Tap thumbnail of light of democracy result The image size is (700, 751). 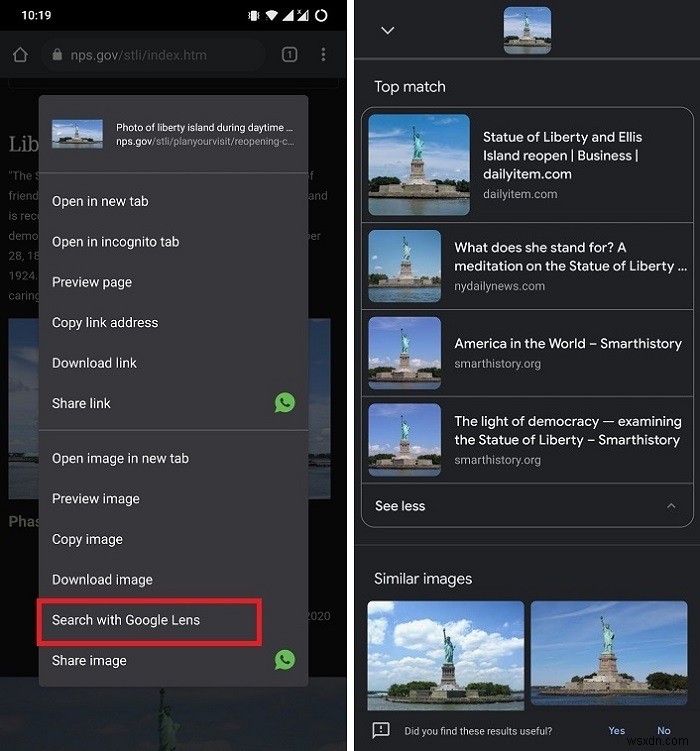(x=405, y=440)
